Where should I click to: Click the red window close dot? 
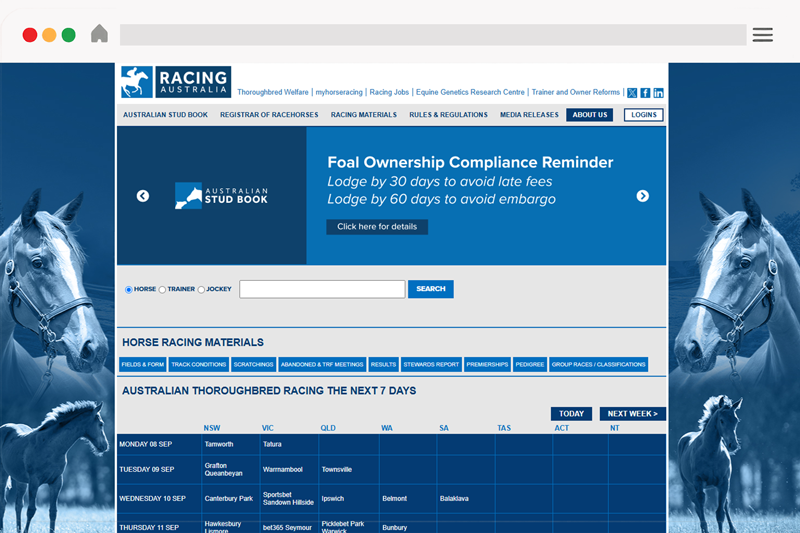pyautogui.click(x=30, y=35)
